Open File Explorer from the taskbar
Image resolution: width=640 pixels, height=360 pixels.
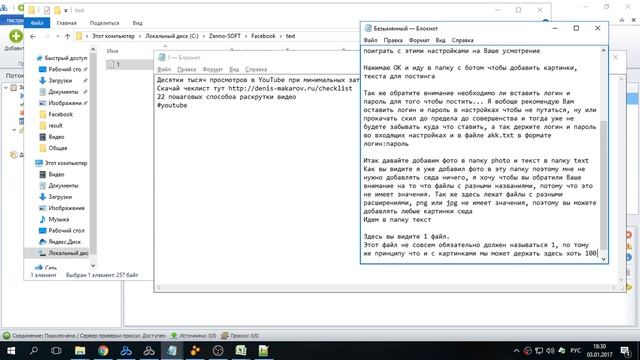[80, 351]
